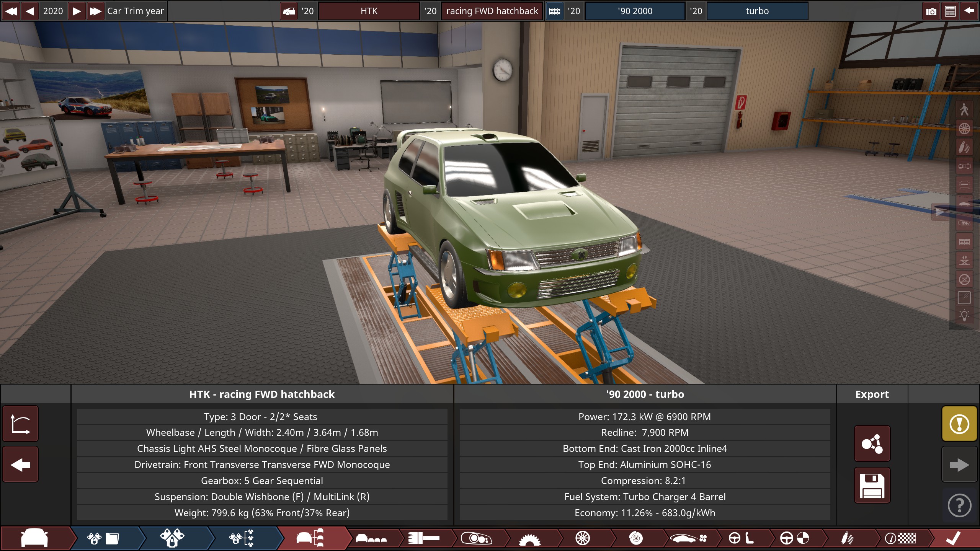Click the 2020 year field

(x=53, y=11)
